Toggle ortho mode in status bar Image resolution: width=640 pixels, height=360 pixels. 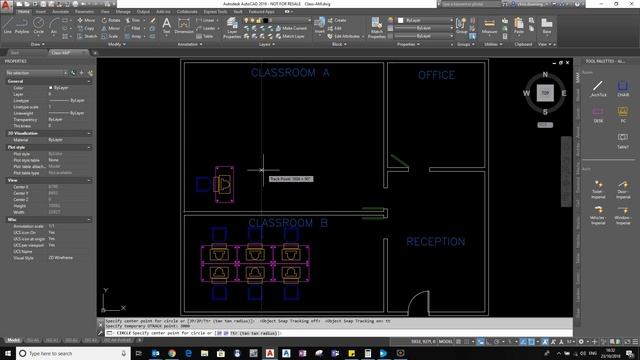pyautogui.click(x=489, y=342)
